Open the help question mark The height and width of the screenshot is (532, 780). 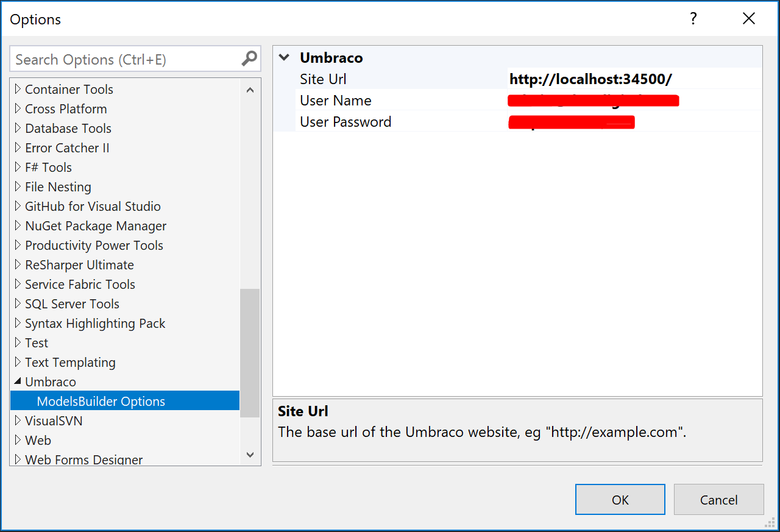click(693, 19)
